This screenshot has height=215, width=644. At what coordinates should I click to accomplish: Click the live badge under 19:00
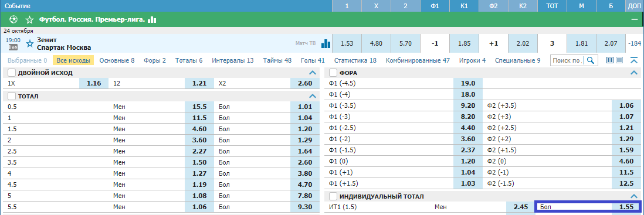(x=13, y=47)
